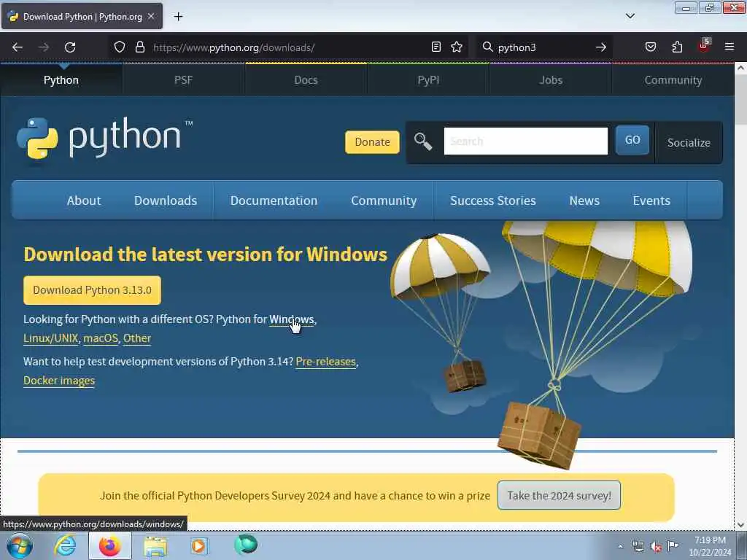Click Download Python 3.13.0 button
The image size is (747, 560).
92,290
